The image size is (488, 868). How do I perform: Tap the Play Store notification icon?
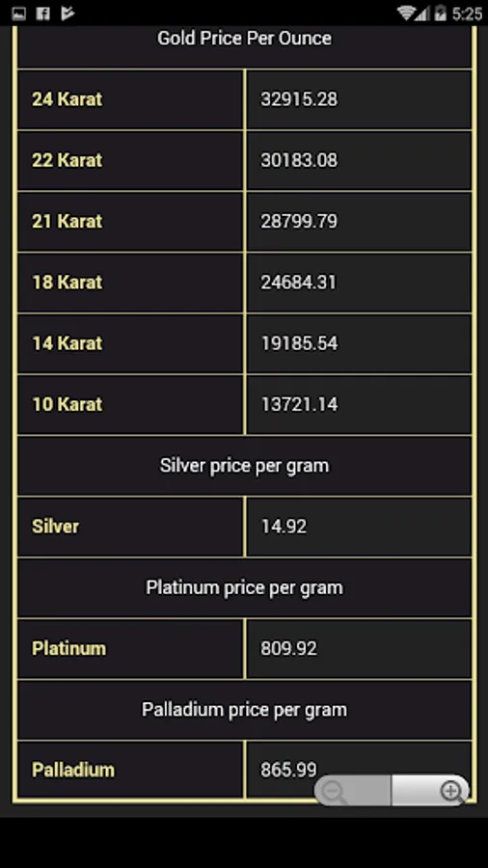(x=68, y=14)
